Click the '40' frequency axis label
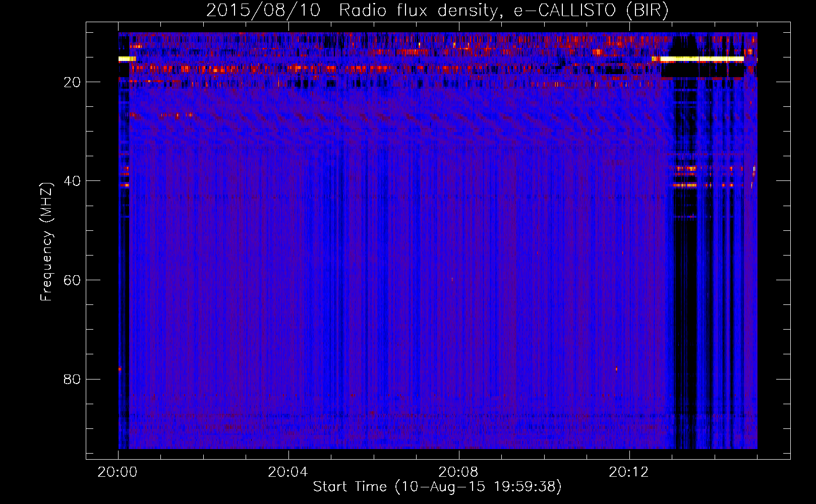Image resolution: width=816 pixels, height=504 pixels. [72, 181]
